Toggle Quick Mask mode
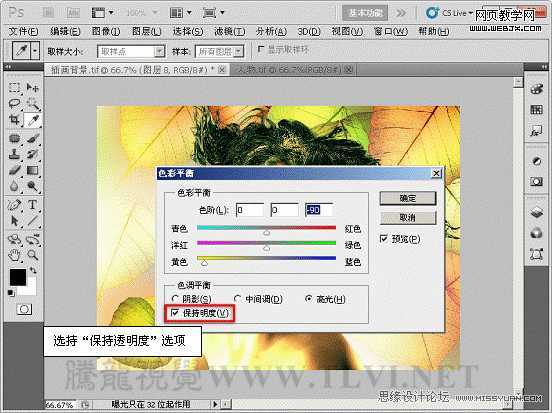The width and height of the screenshot is (552, 413). 24,309
